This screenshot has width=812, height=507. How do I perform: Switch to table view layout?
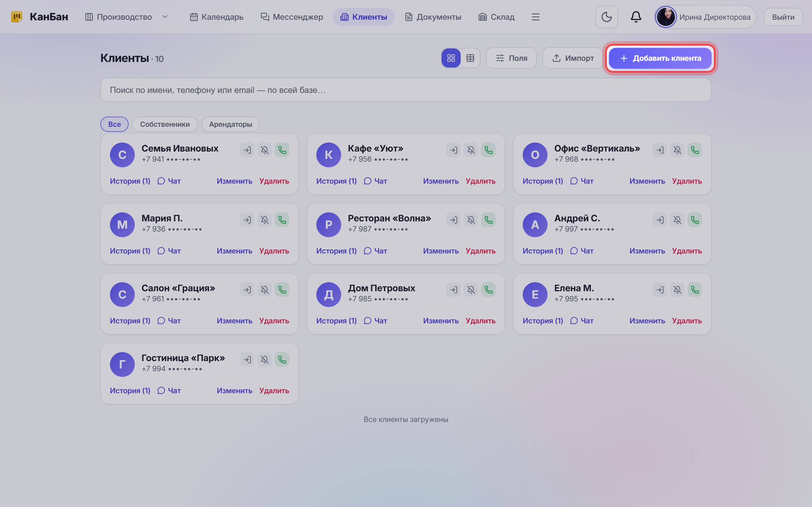pos(470,58)
